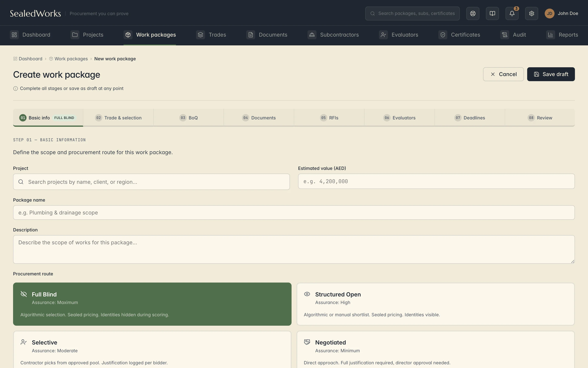This screenshot has width=588, height=368.
Task: Open Subcontractors in the main navigation
Action: (x=333, y=35)
